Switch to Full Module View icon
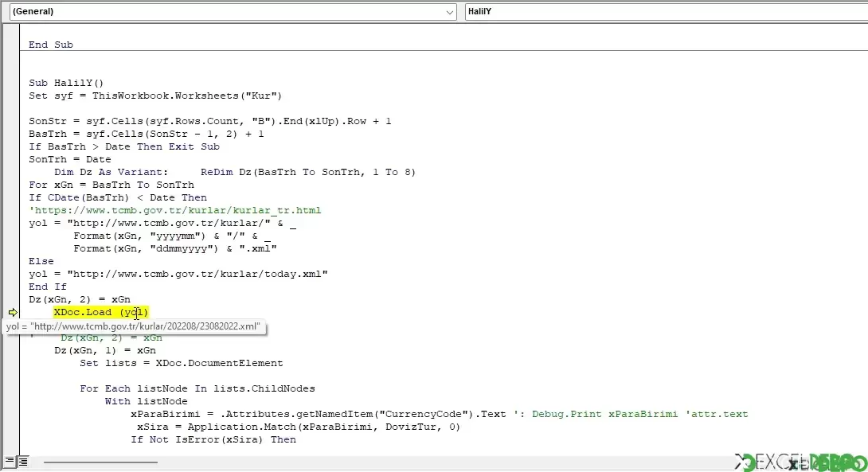 coord(23,460)
